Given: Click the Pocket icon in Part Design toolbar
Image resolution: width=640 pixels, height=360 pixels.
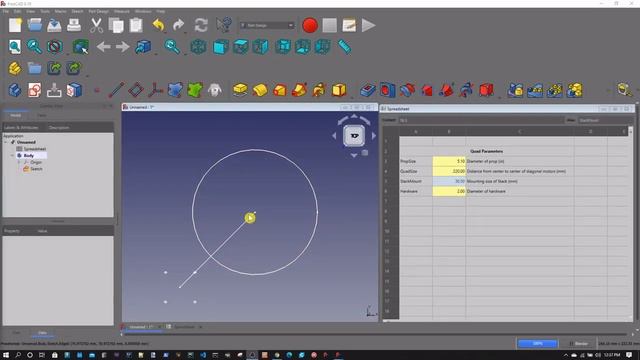Looking at the screenshot, I should pos(368,90).
